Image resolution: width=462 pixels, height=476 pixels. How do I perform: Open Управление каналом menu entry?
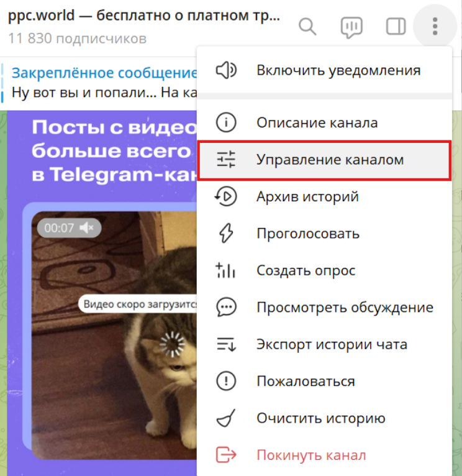click(325, 160)
